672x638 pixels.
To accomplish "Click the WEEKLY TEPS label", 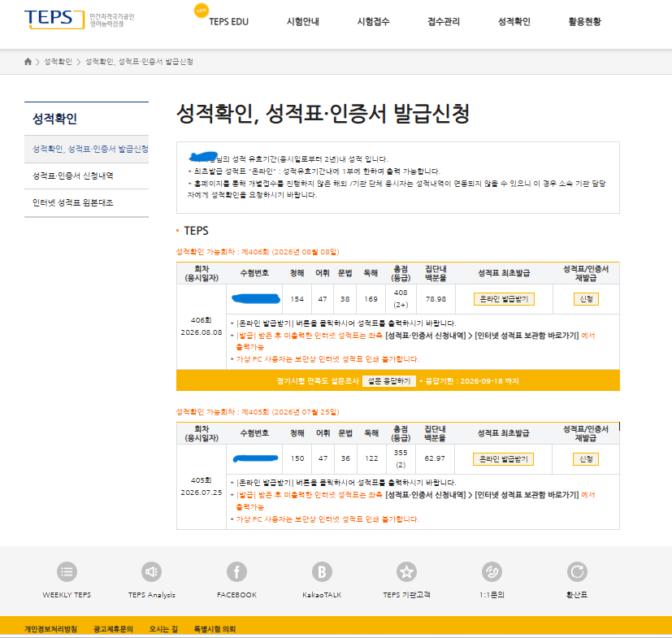I will coord(67,595).
